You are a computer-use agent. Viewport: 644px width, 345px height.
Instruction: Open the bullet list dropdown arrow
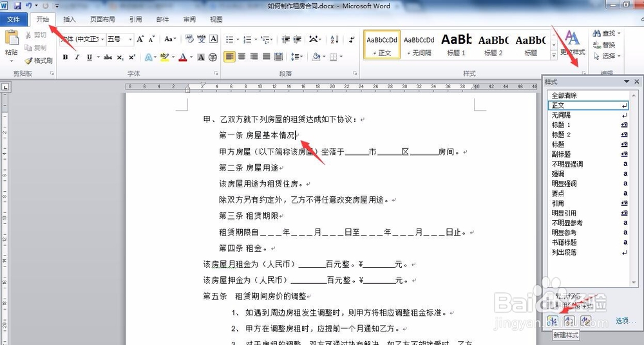237,39
